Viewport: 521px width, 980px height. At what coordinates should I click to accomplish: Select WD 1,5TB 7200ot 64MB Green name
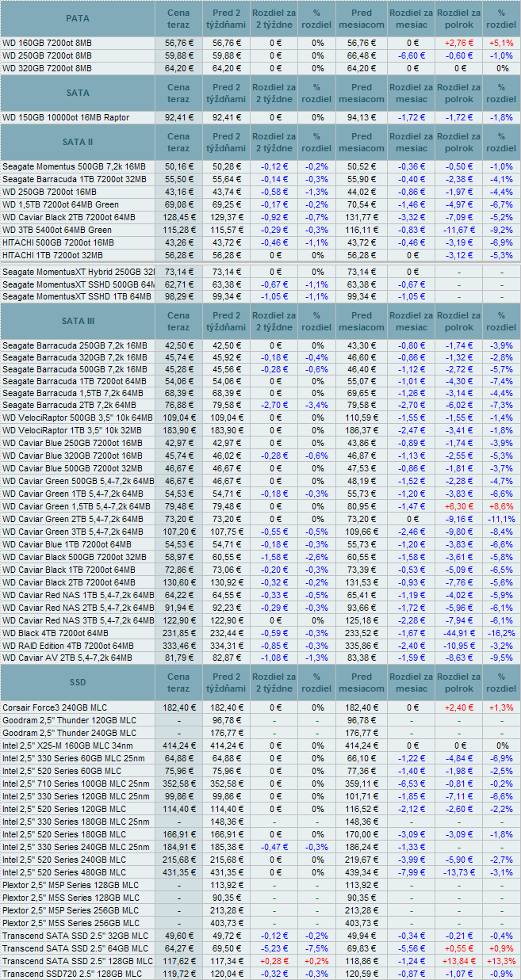pos(60,204)
